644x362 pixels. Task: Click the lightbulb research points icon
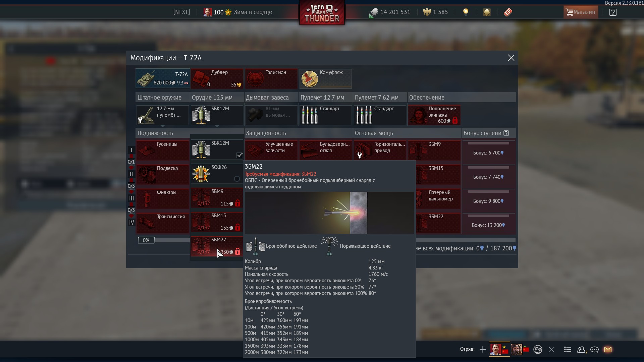coord(466,12)
